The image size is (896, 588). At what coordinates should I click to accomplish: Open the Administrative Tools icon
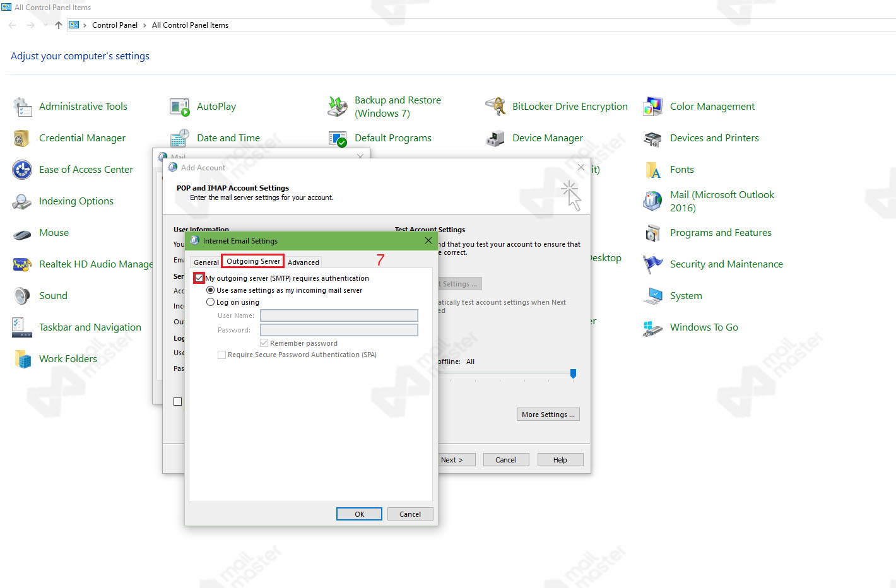23,107
